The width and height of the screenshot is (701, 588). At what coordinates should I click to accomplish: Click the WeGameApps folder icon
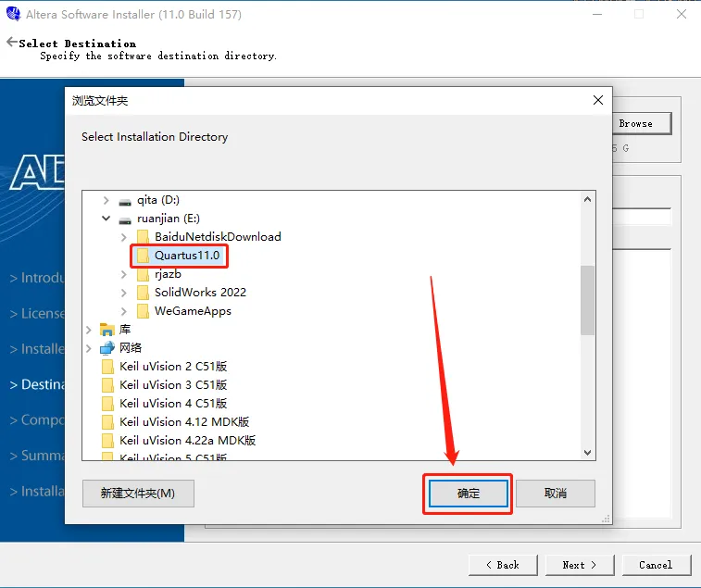tap(143, 311)
